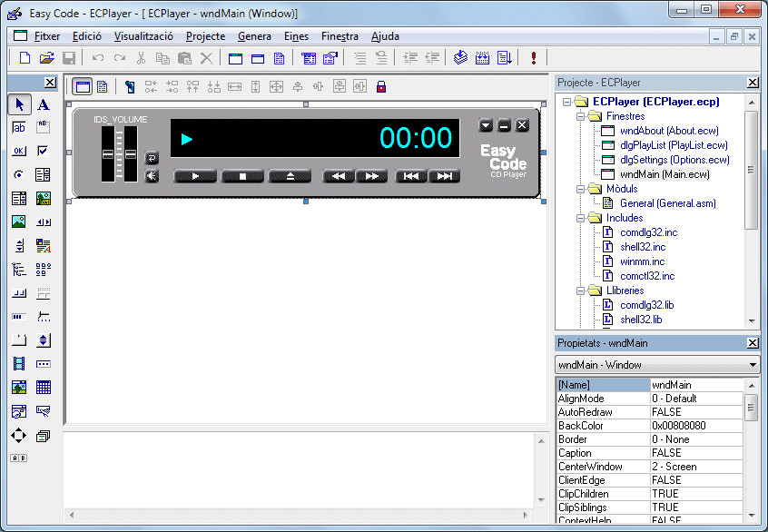The height and width of the screenshot is (532, 768).
Task: Close the Propietats - wndMain panel
Action: click(x=753, y=343)
